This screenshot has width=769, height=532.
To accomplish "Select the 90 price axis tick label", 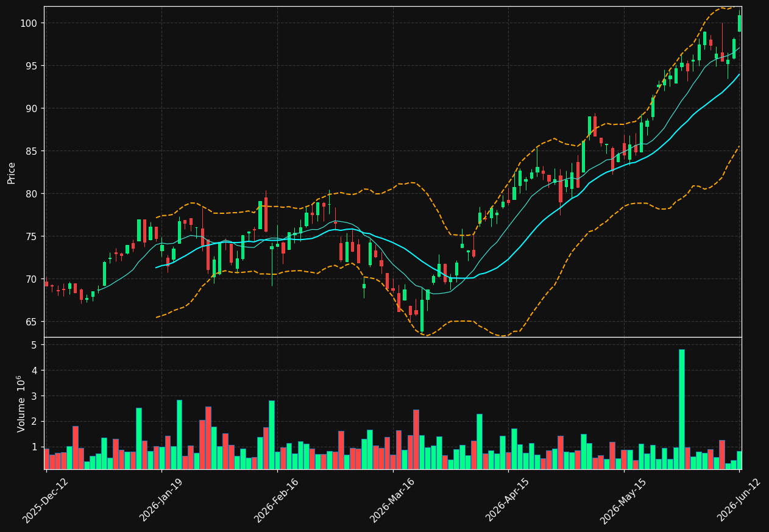I will coord(31,108).
